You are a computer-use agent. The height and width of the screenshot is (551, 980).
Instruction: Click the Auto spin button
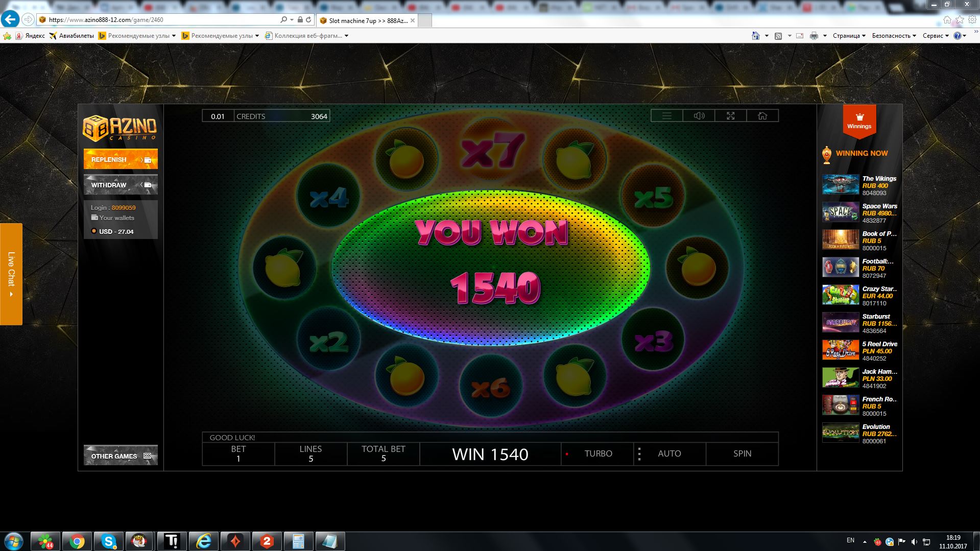[x=669, y=453]
